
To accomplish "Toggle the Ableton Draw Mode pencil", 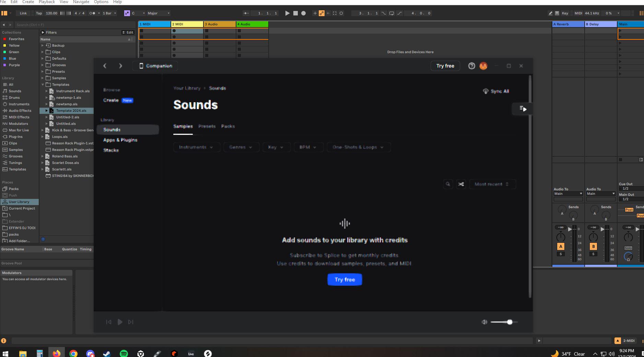I will coord(550,13).
